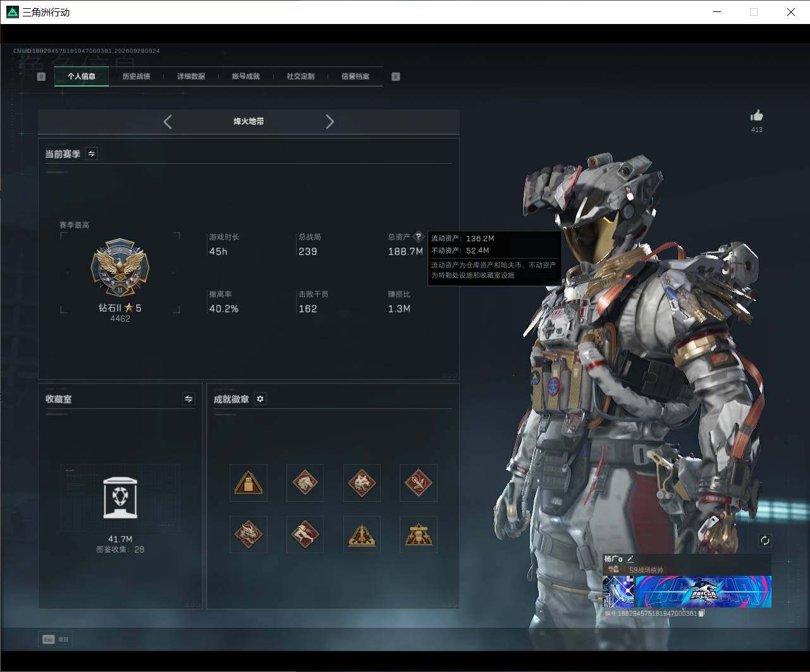Click the 总资产 question mark help icon
Image resolution: width=810 pixels, height=672 pixels.
(418, 237)
